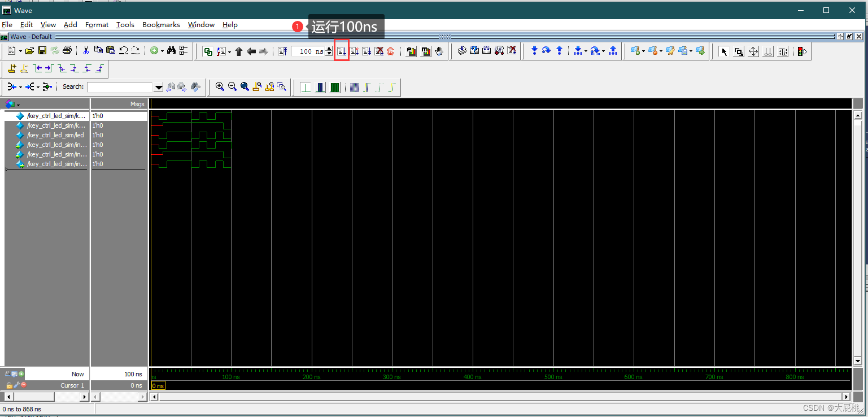
Task: Click the waveform horizontal scrollbar right arrow
Action: 846,397
